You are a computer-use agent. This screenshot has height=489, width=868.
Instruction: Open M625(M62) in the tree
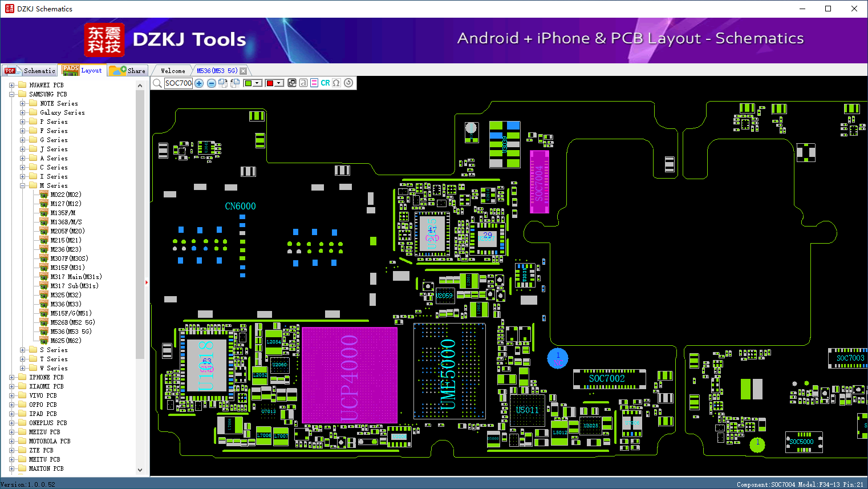(66, 341)
